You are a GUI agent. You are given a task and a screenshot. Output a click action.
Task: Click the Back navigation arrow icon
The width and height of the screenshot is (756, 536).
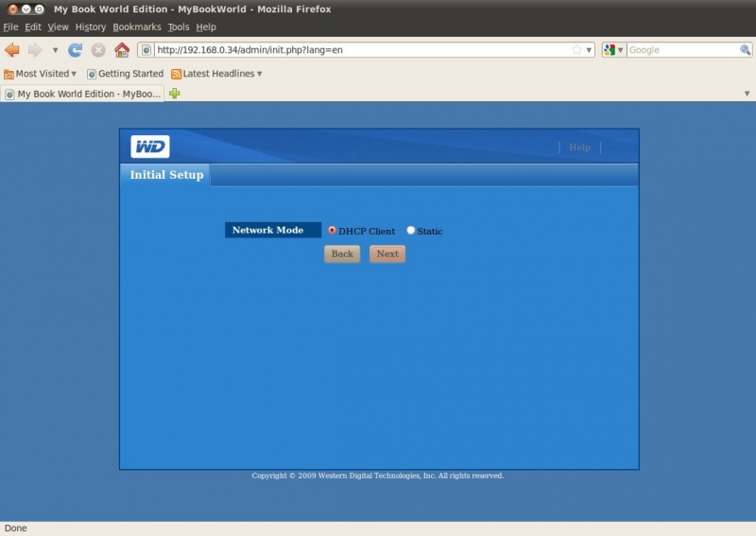coord(12,50)
